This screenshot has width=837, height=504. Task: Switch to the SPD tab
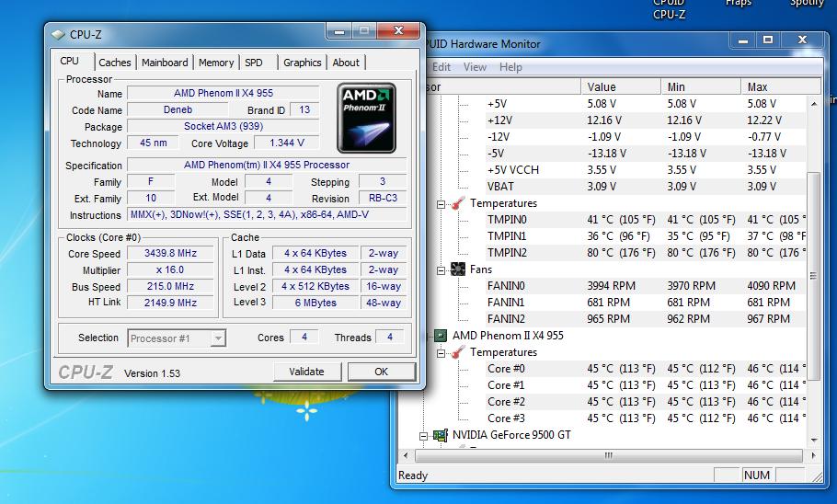point(254,63)
